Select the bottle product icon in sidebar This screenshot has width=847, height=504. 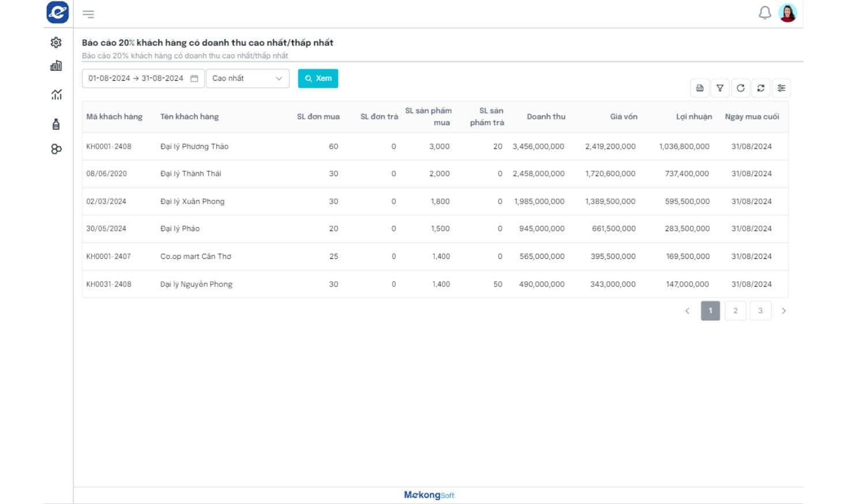[x=56, y=124]
